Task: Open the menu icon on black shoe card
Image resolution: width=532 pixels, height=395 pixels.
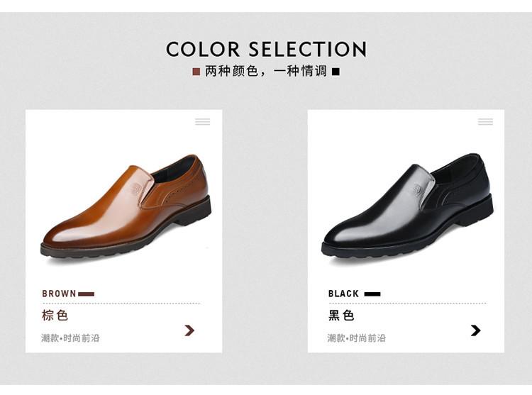Action: 485,122
